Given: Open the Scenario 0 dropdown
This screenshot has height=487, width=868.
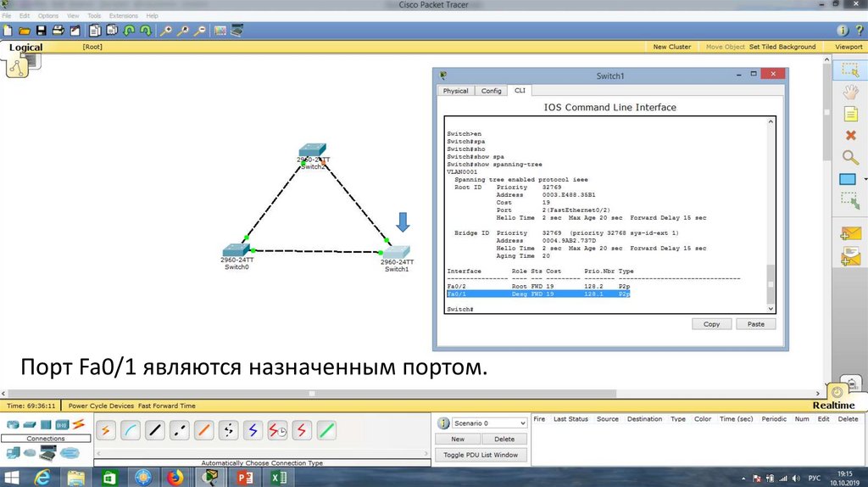Looking at the screenshot, I should pos(489,423).
